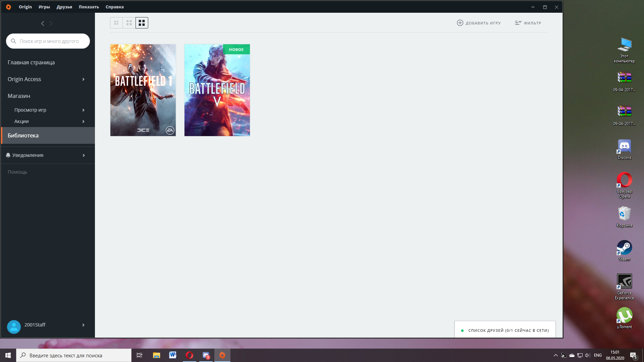The width and height of the screenshot is (644, 362).
Task: Expand the Origin Access submenu arrow
Action: 84,79
